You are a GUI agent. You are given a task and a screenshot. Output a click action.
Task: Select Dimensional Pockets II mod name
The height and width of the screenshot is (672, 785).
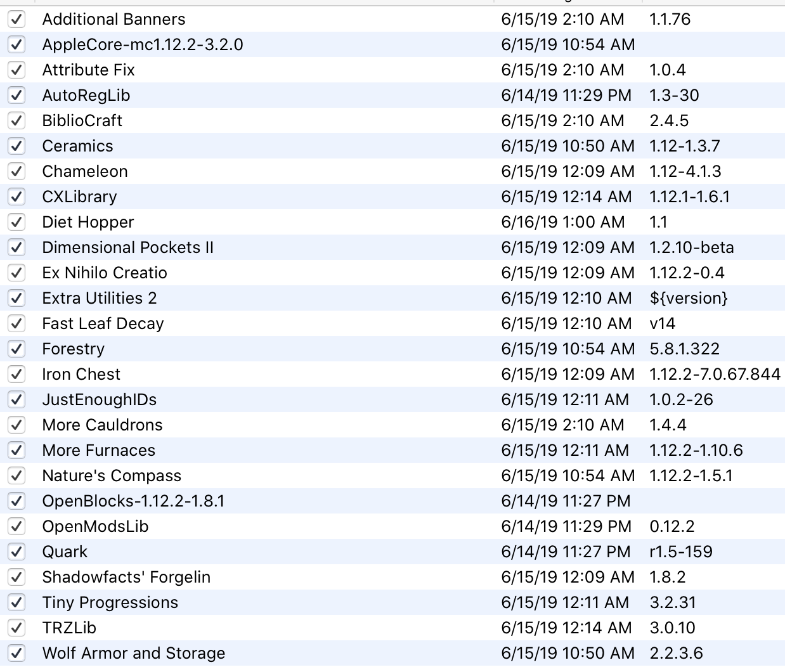[128, 247]
